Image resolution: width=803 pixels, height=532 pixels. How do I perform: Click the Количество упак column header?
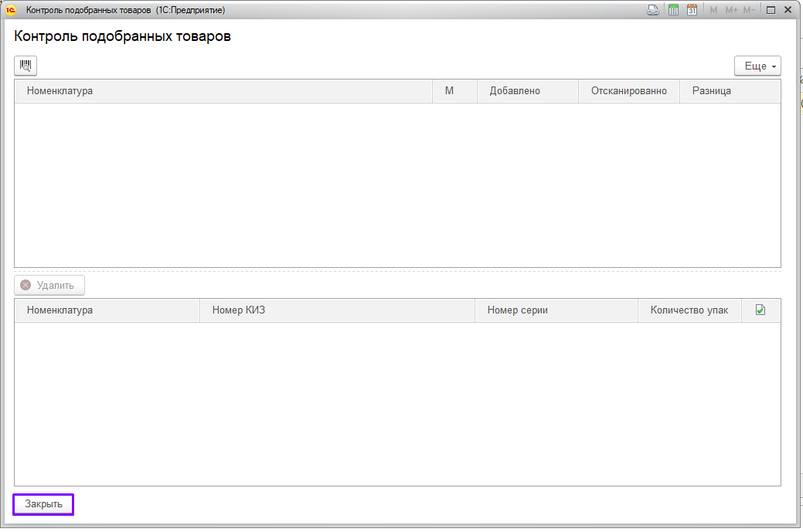tap(689, 310)
